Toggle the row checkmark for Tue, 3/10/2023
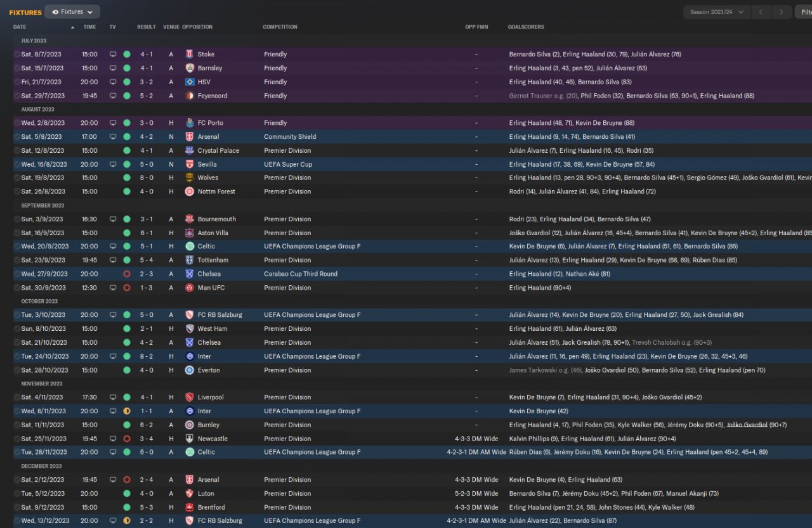The width and height of the screenshot is (812, 528). [x=16, y=315]
